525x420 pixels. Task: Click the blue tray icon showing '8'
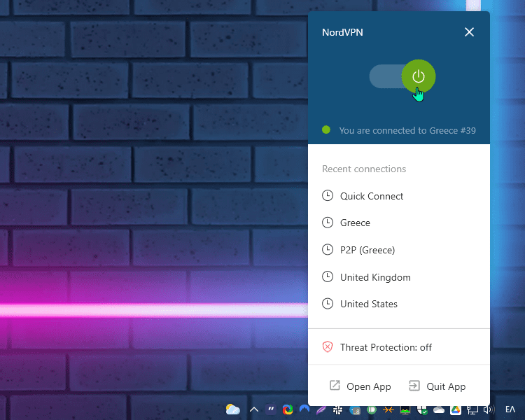355,409
